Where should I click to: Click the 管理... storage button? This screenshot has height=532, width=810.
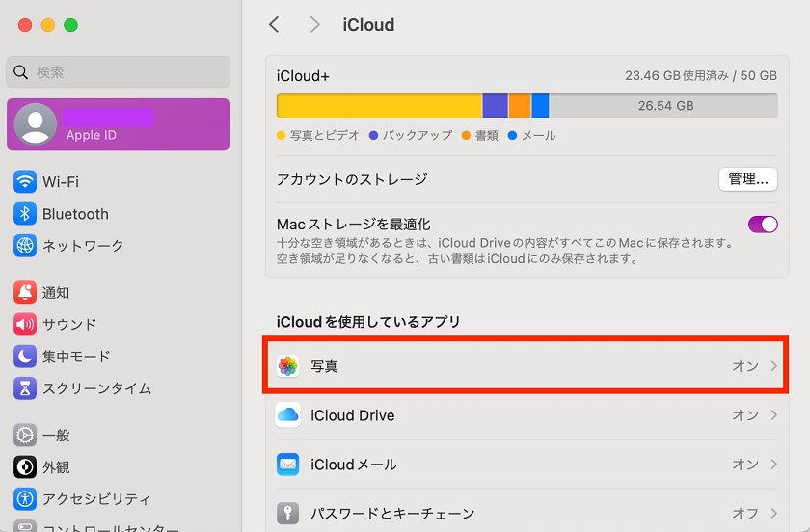(748, 179)
